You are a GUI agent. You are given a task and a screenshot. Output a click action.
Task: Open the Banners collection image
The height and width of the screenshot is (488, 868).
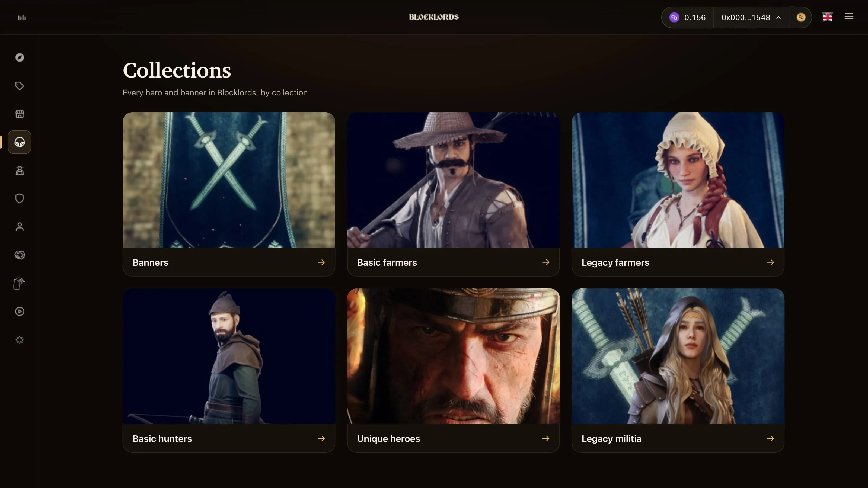[x=229, y=180]
